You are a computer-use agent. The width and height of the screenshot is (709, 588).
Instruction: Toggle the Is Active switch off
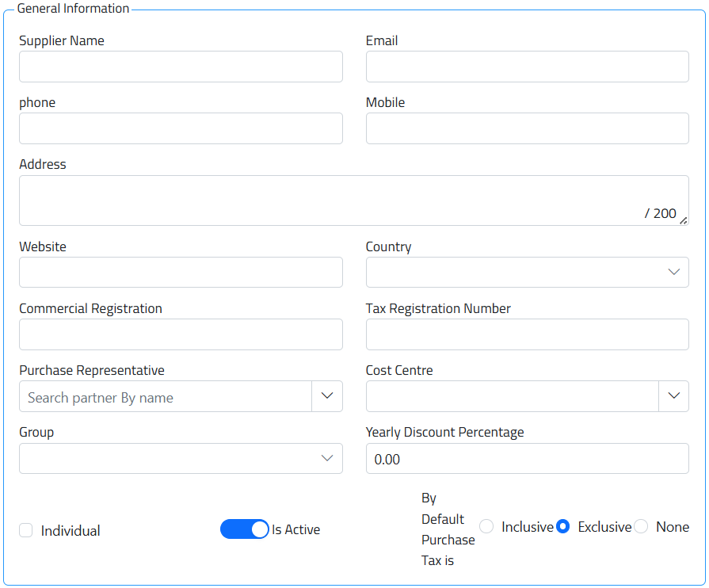[245, 529]
